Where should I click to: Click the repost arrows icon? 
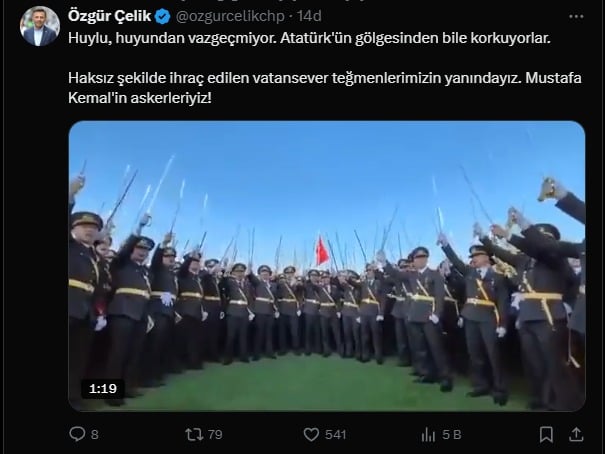tap(194, 434)
